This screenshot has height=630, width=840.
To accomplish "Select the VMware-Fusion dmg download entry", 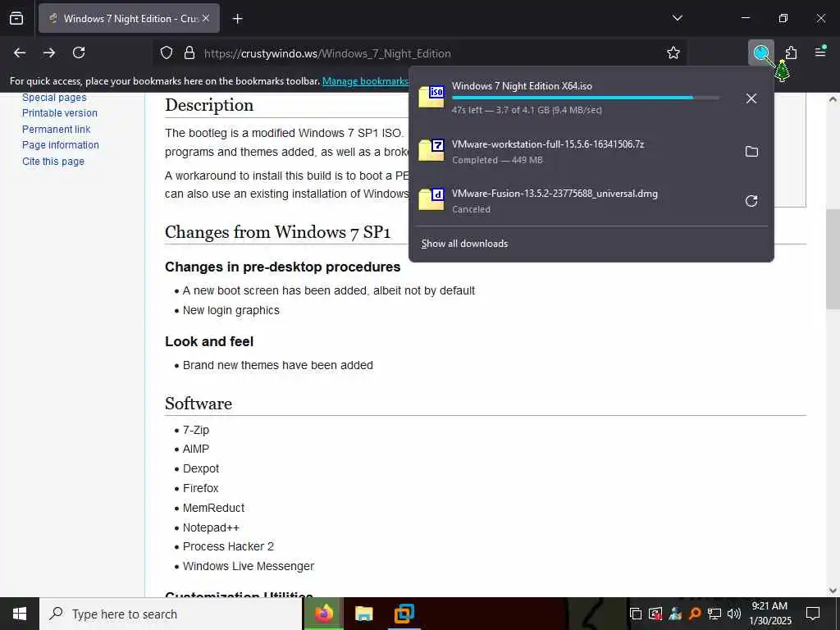I will tap(575, 201).
